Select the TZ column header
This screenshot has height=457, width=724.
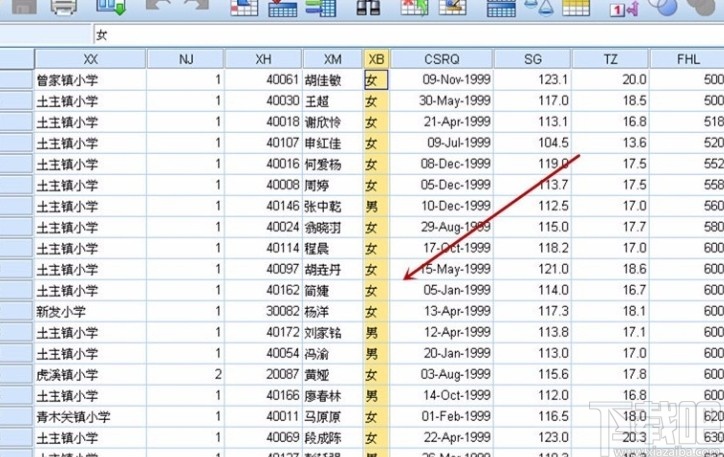610,59
